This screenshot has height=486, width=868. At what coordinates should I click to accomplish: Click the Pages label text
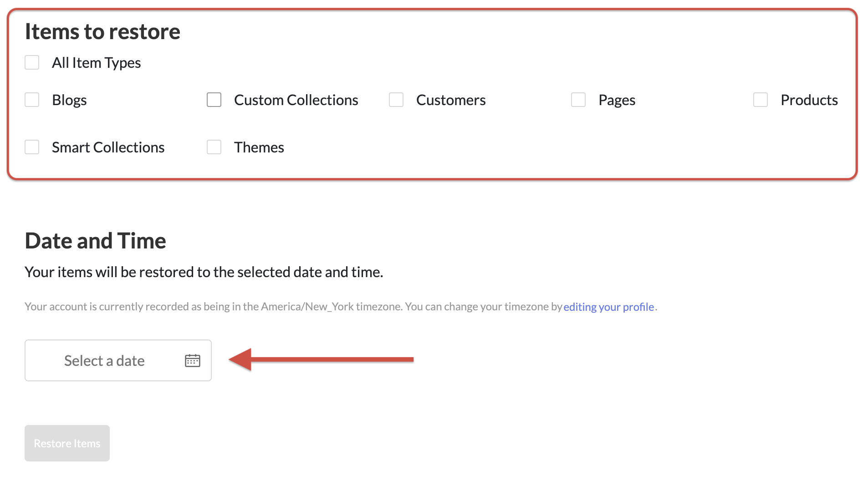(x=617, y=100)
